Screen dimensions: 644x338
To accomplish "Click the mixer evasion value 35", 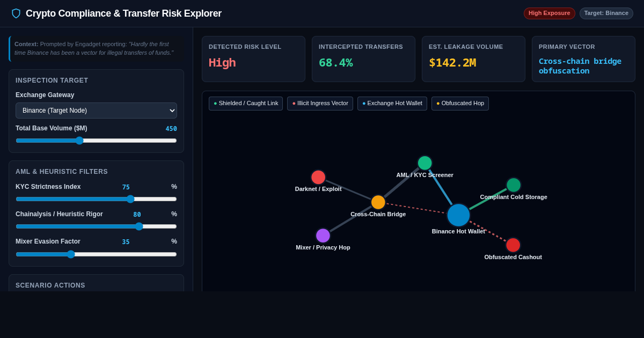I will (x=126, y=242).
